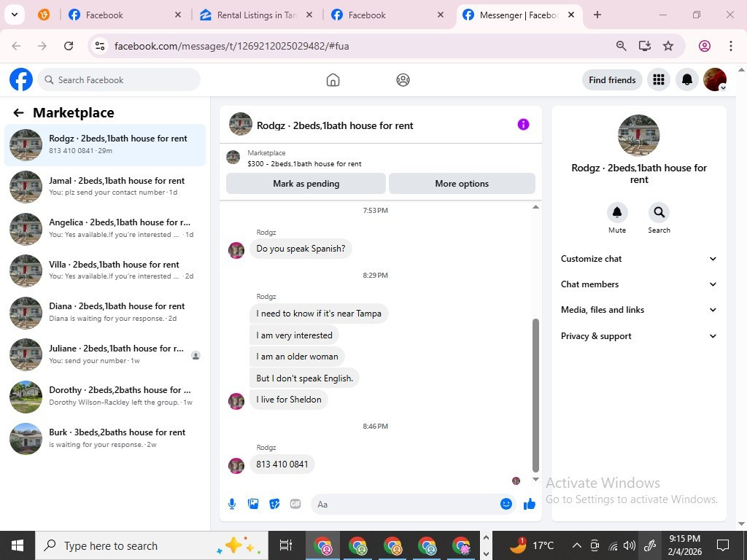
Task: Send a thumbs-up like
Action: pyautogui.click(x=530, y=504)
